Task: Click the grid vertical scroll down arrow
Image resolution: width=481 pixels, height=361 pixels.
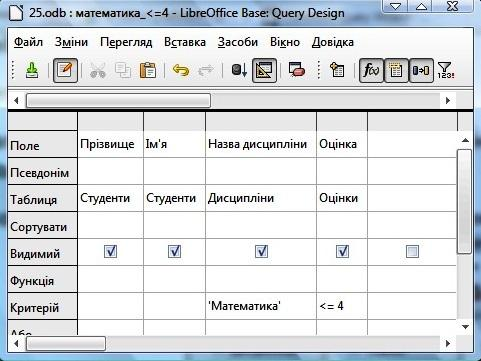Action: tap(465, 327)
